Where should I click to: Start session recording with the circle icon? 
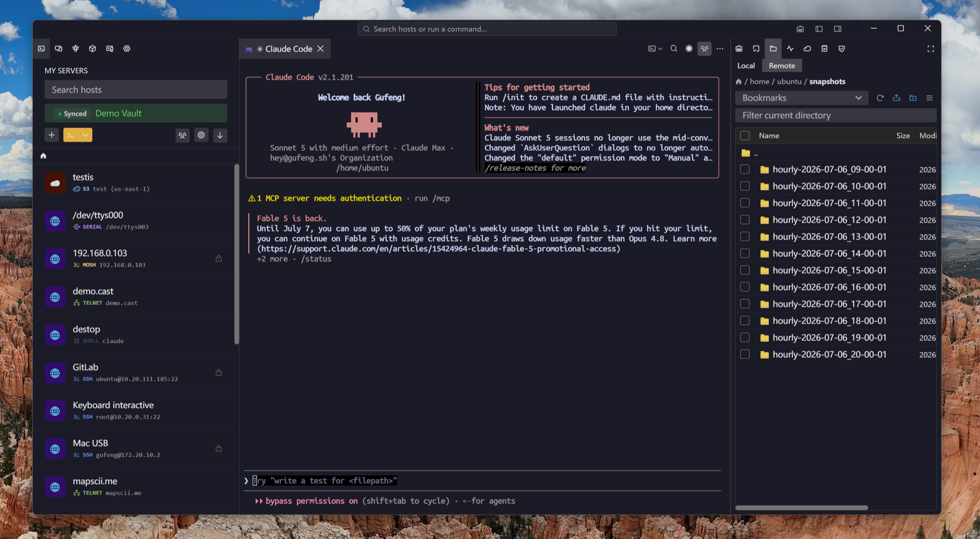(689, 48)
